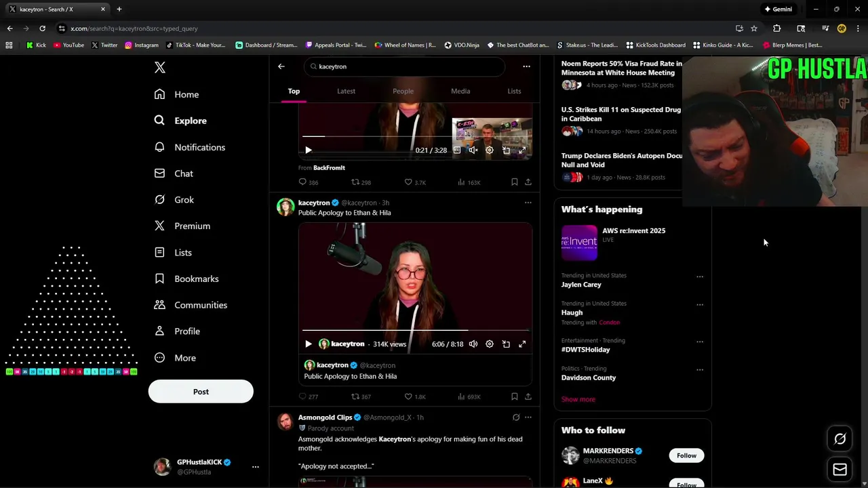This screenshot has width=868, height=488.
Task: Open the messages envelope floating button
Action: 840,469
